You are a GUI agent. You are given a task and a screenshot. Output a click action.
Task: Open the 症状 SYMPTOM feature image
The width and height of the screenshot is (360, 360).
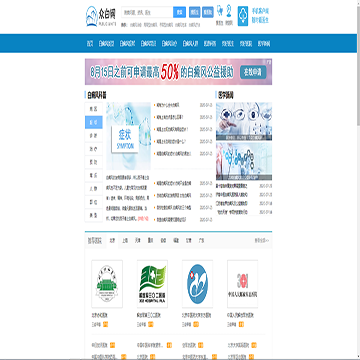coord(128,136)
